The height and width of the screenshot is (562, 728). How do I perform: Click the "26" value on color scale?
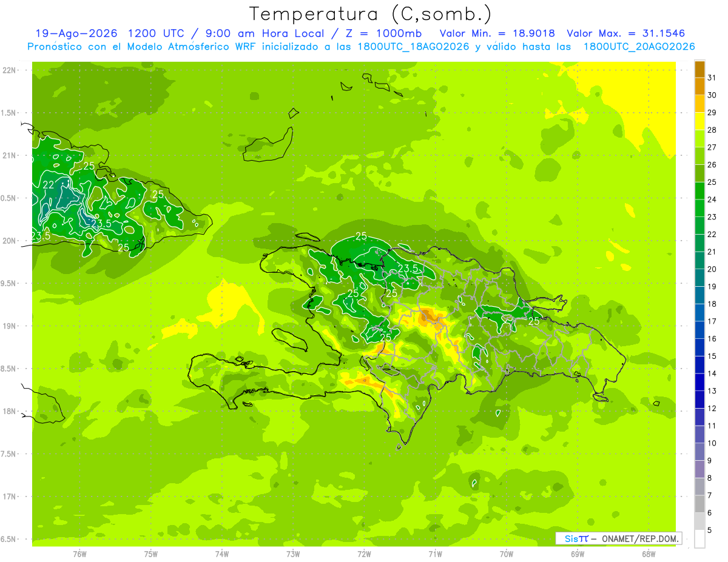coord(712,164)
